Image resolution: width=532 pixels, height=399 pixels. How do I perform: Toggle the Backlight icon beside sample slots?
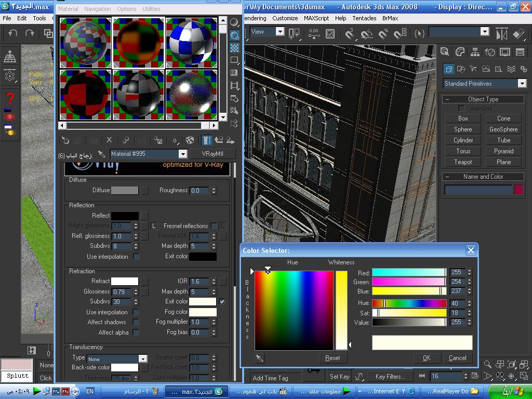(234, 35)
